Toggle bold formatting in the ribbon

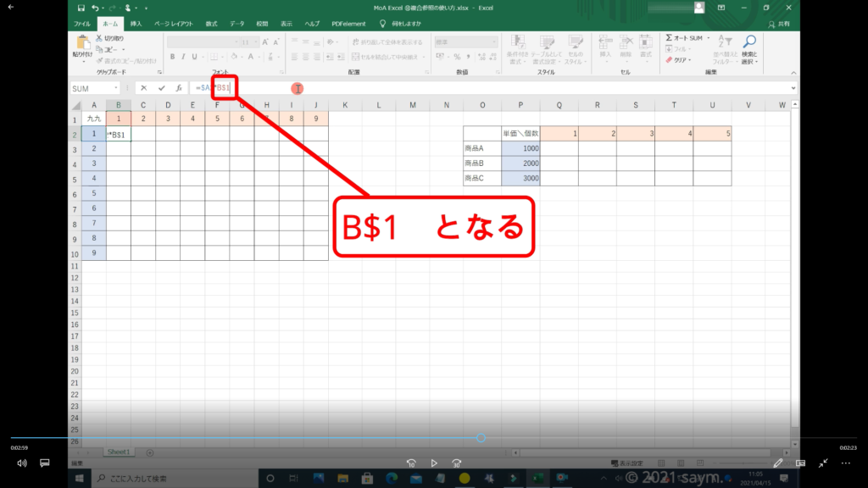[x=171, y=57]
